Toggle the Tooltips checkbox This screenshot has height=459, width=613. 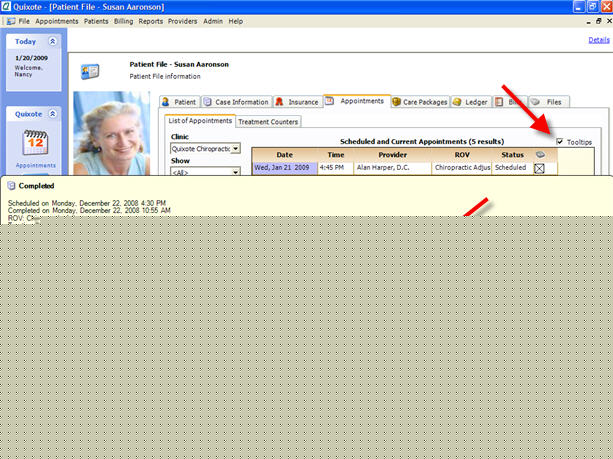click(560, 142)
